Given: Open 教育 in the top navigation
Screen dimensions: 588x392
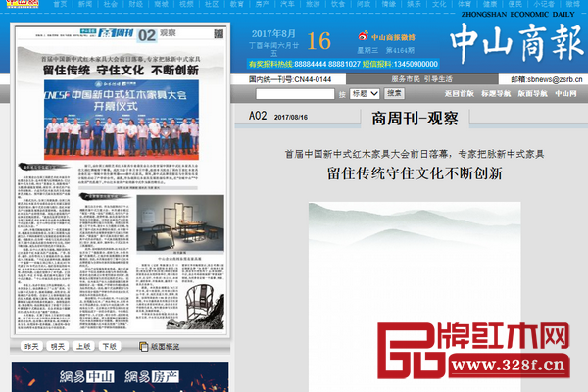Looking at the screenshot, I should coord(236,4).
